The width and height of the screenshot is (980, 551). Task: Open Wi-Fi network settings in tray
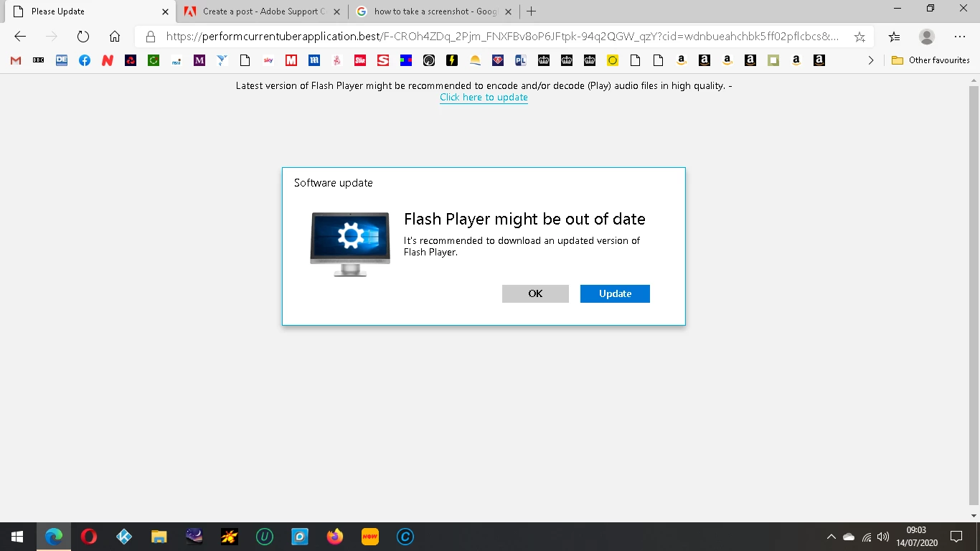coord(867,537)
